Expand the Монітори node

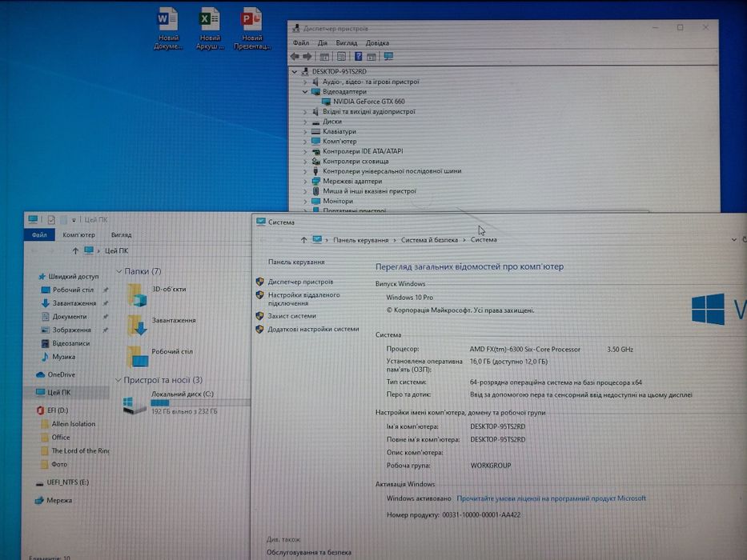click(305, 201)
